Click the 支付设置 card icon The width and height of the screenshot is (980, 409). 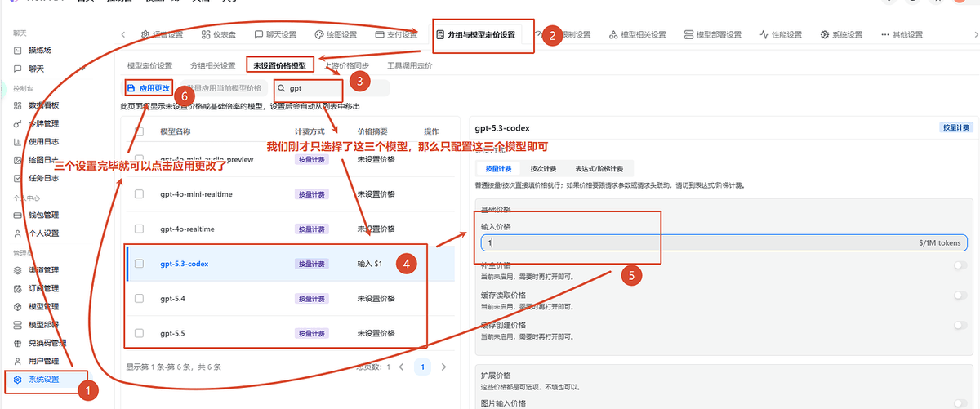point(380,34)
